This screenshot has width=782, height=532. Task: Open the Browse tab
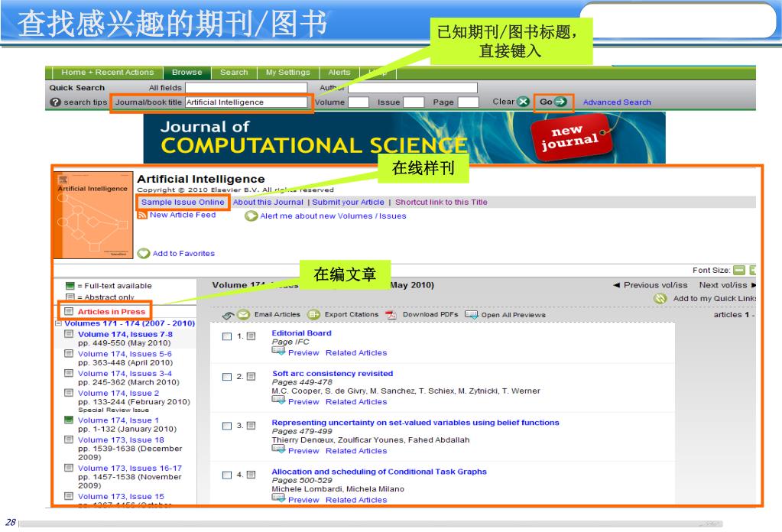tap(187, 73)
